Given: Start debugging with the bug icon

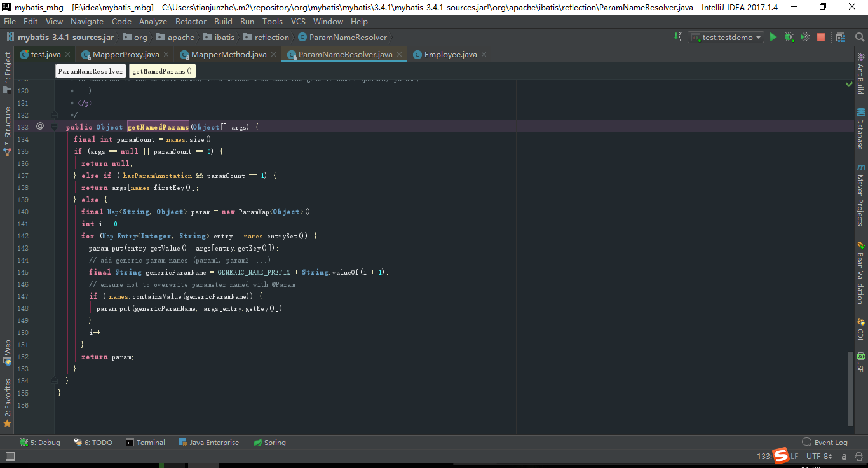Looking at the screenshot, I should click(789, 37).
